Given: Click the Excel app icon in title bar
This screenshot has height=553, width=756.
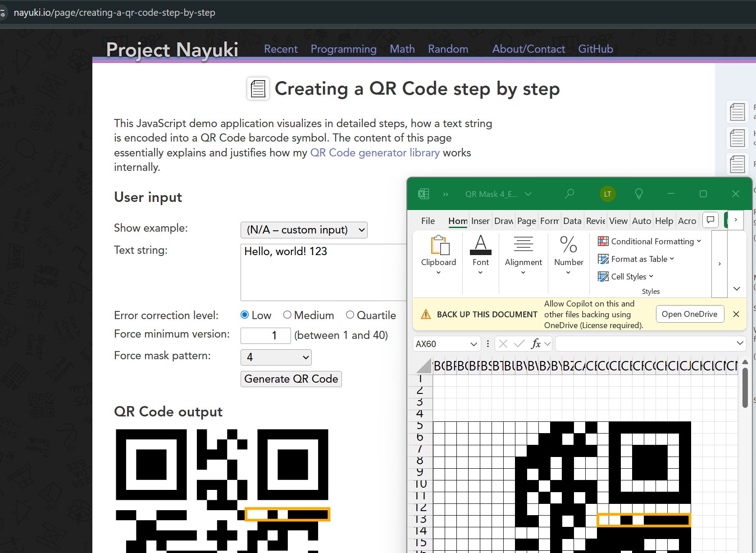Looking at the screenshot, I should 424,194.
